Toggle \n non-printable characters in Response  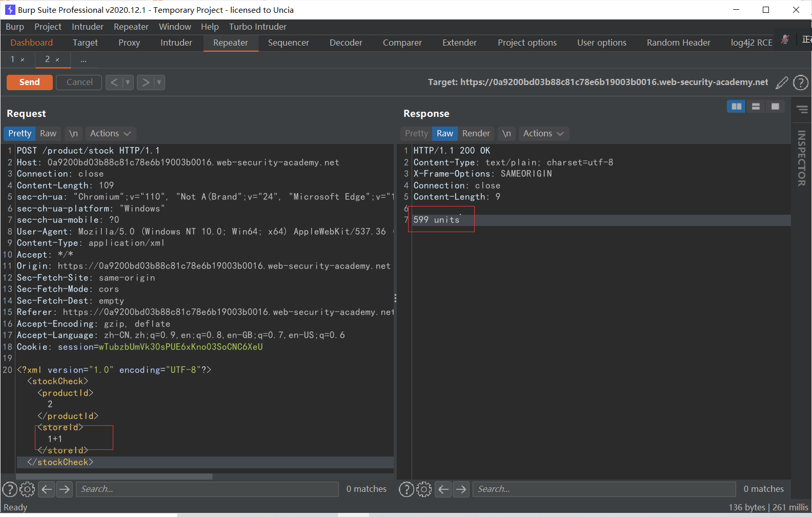506,133
